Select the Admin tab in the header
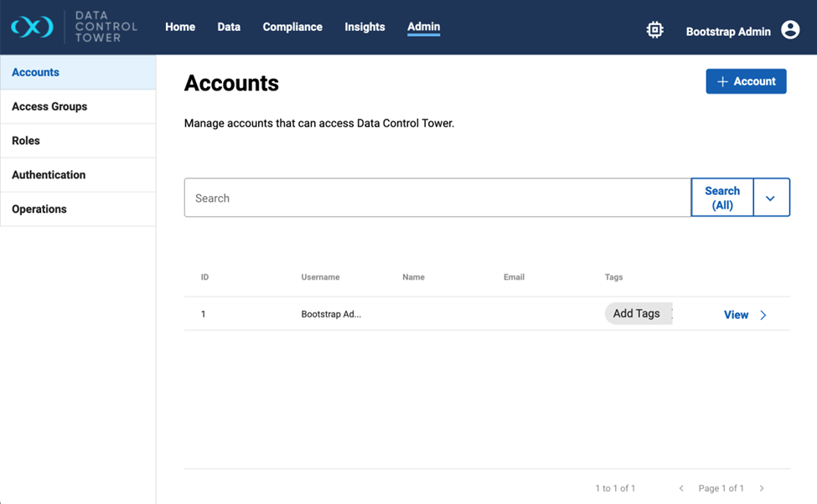The image size is (817, 504). click(423, 27)
